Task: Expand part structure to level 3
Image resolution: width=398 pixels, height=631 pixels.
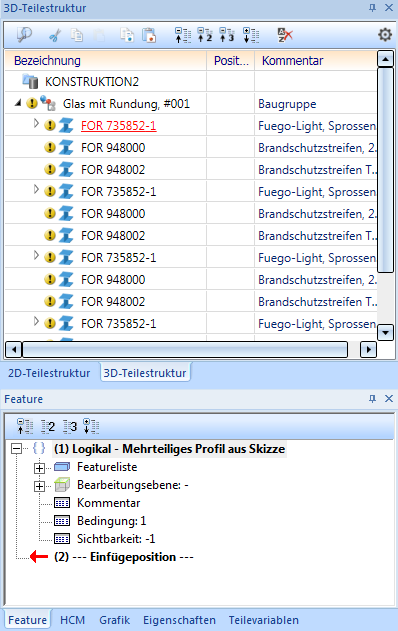Action: (x=227, y=35)
